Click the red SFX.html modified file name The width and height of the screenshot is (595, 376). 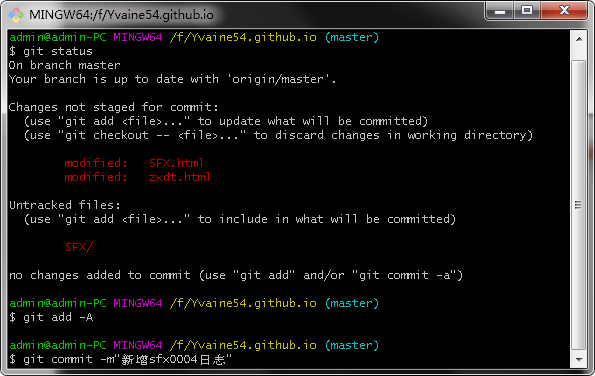[176, 163]
